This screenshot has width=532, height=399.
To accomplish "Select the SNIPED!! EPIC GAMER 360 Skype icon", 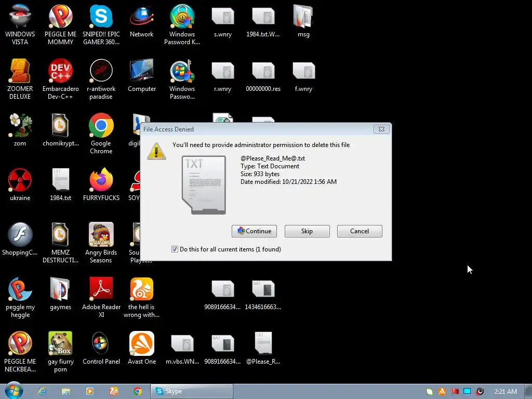I will (x=101, y=24).
